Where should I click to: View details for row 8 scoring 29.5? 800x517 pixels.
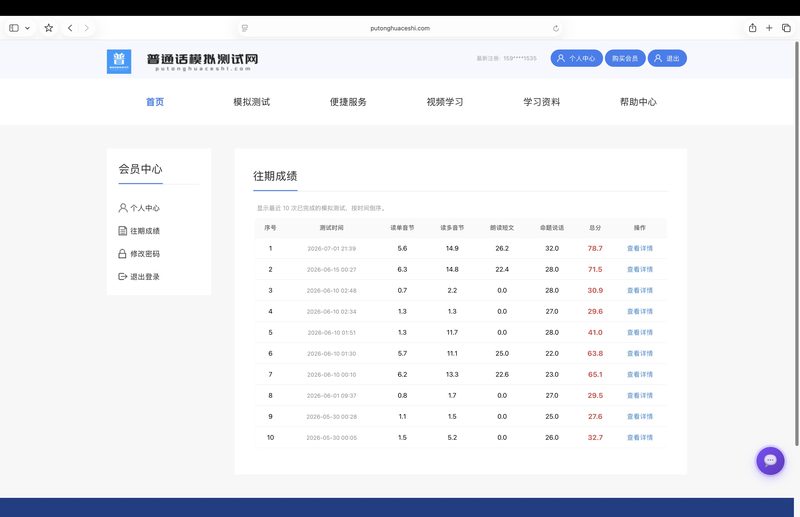pos(640,396)
